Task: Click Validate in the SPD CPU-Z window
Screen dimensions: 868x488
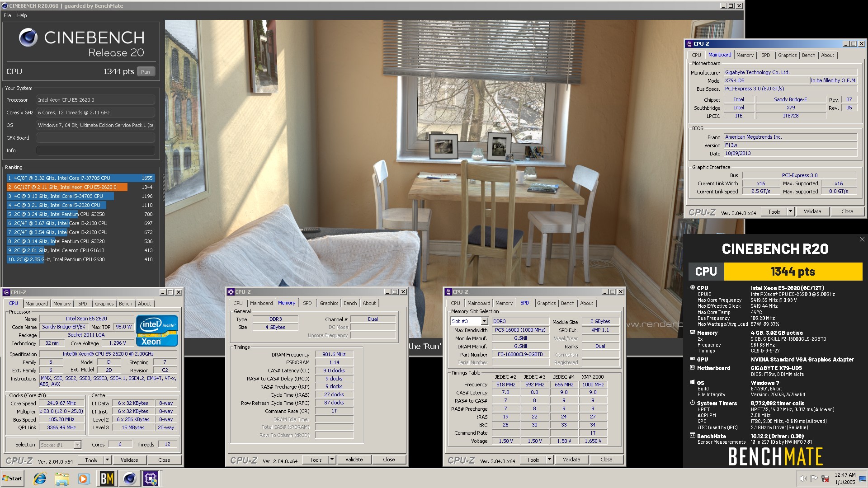Action: (x=571, y=460)
